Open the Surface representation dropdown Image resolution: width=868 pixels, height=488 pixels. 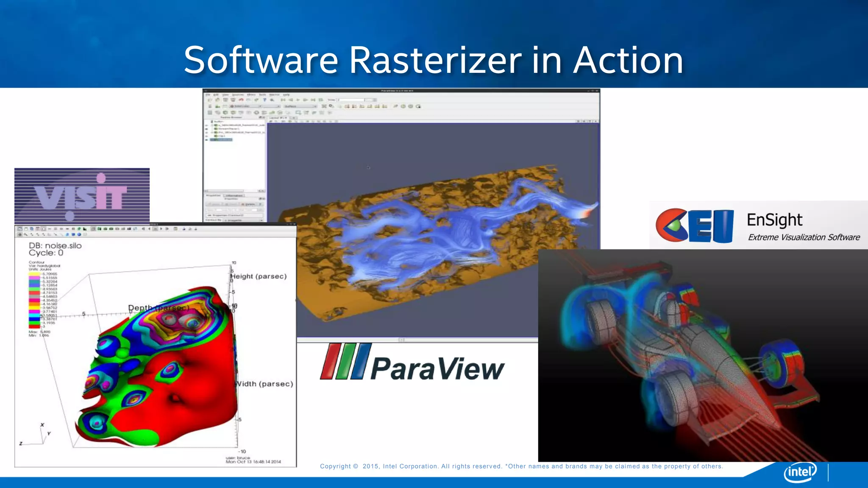tap(300, 106)
